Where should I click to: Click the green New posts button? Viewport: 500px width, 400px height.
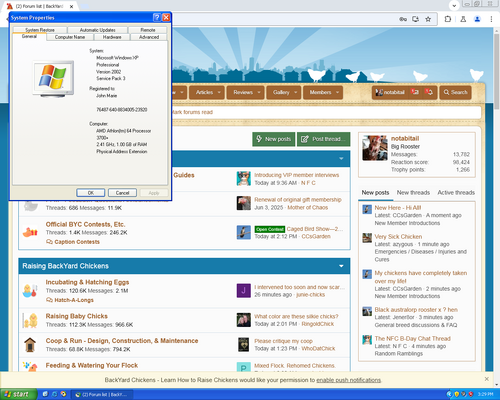coord(274,139)
